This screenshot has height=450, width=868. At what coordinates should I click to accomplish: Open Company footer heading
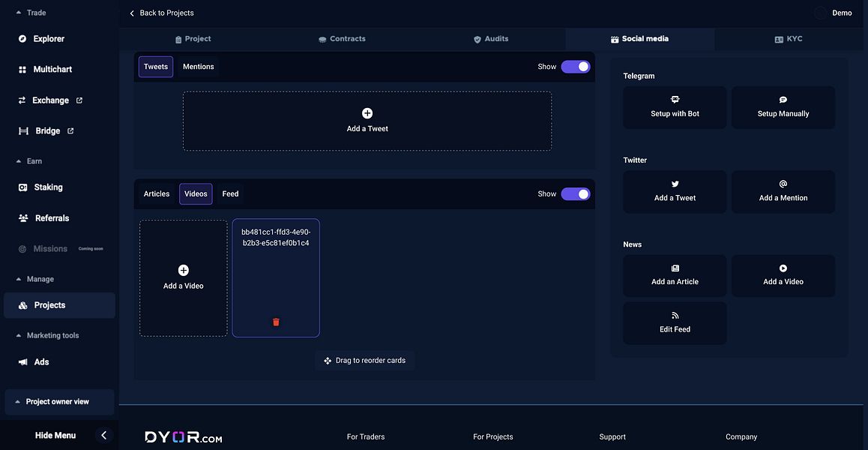coord(741,436)
